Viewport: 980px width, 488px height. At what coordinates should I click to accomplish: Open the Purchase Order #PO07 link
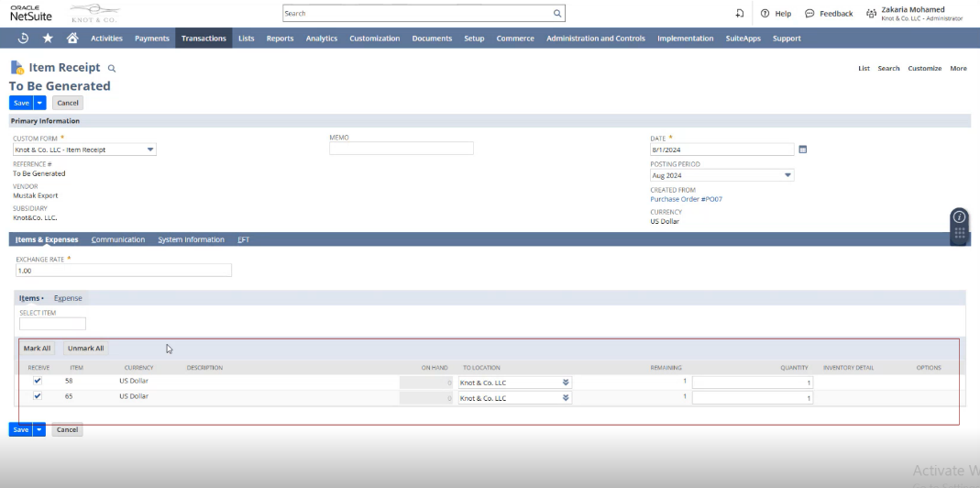pos(687,199)
